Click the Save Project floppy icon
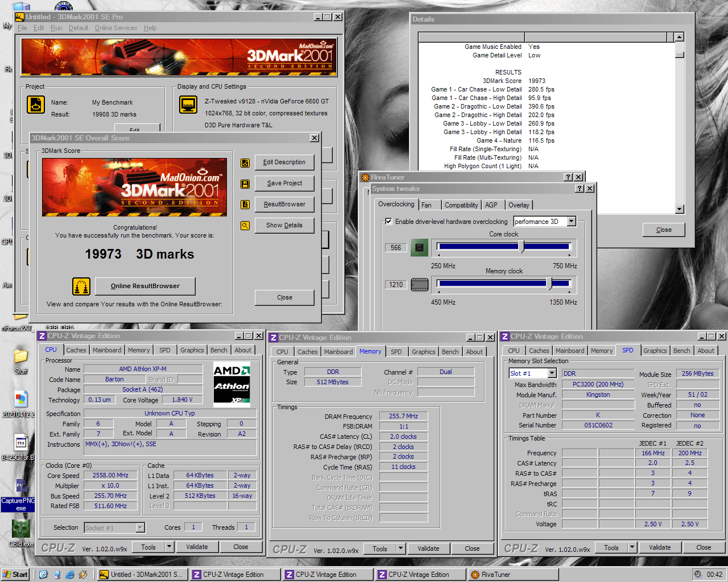 tap(245, 184)
